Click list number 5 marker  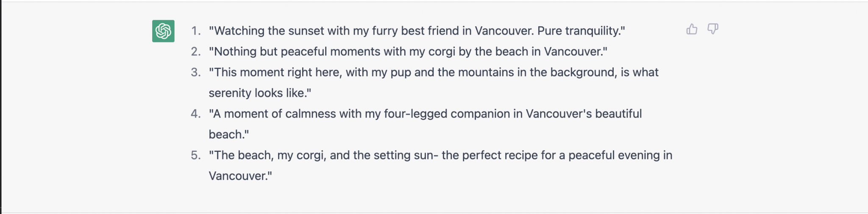[196, 155]
